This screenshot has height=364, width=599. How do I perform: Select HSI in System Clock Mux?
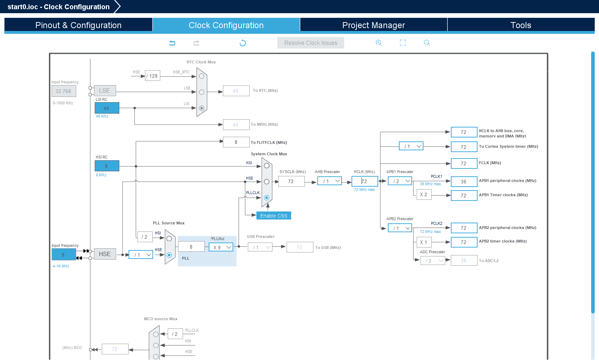point(266,166)
